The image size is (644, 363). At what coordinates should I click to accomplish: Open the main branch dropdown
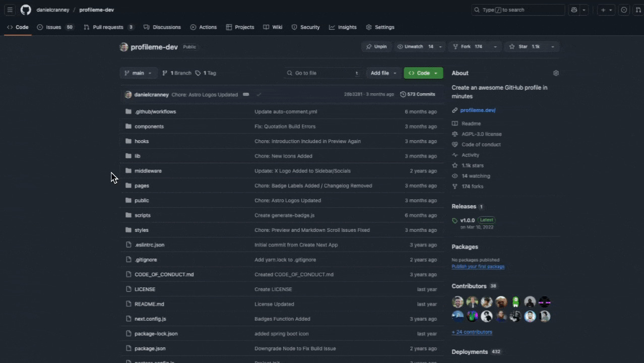[x=138, y=73]
